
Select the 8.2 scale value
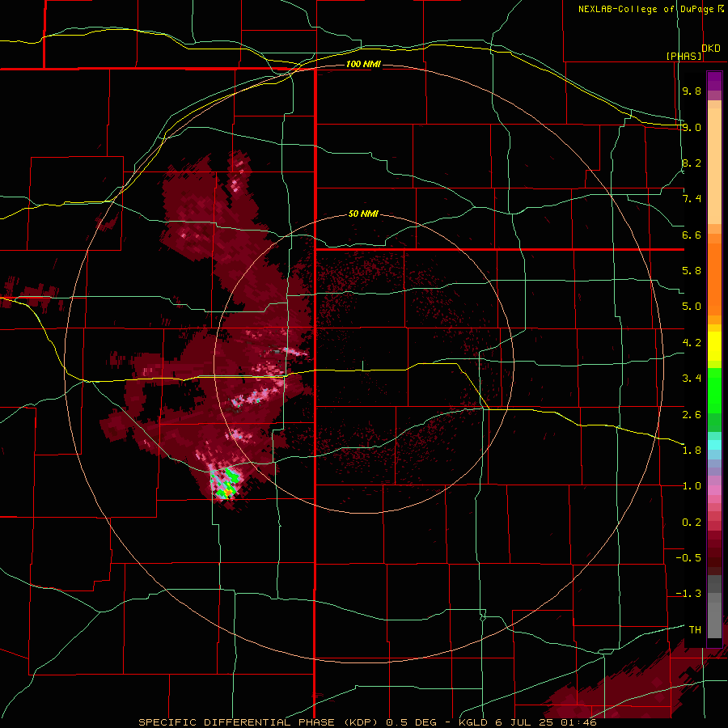click(692, 163)
